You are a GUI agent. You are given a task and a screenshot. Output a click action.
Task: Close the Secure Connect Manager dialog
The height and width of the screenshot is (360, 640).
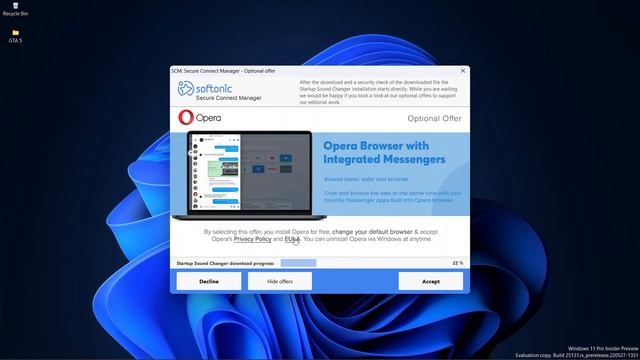click(463, 71)
